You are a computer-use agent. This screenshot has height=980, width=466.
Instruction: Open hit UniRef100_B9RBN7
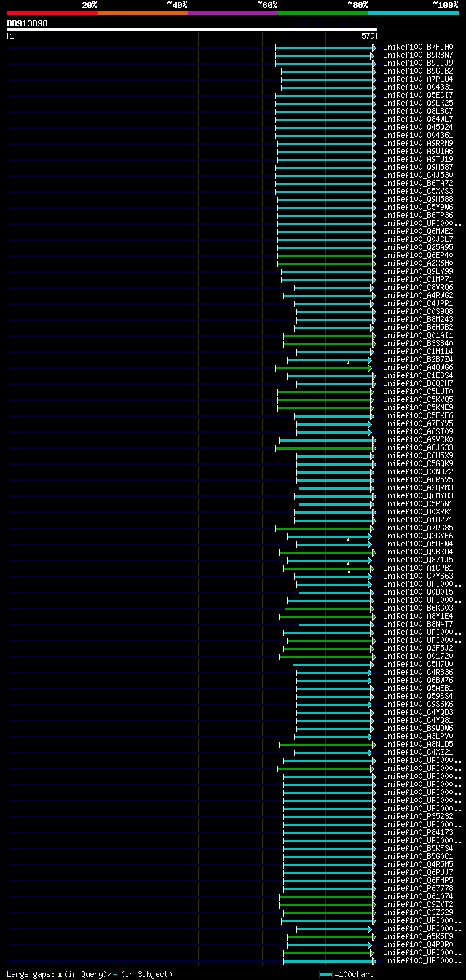click(418, 55)
